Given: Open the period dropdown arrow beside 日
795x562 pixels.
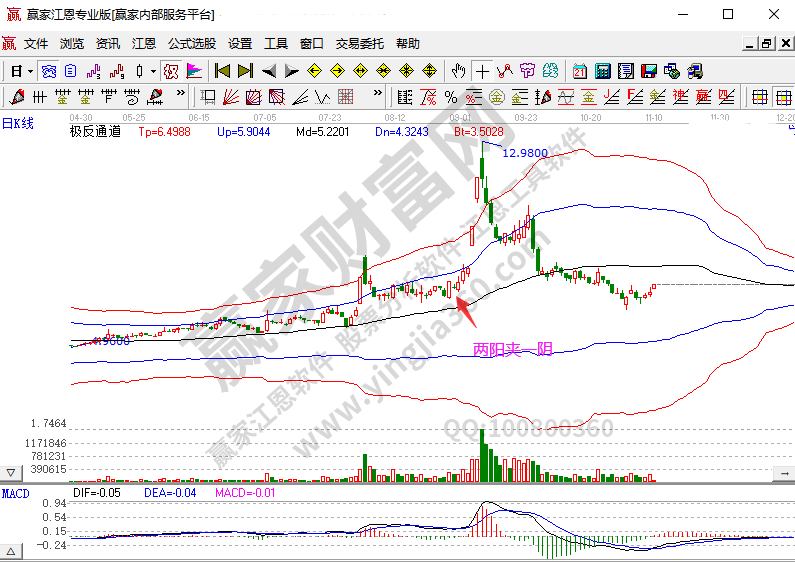Looking at the screenshot, I should pyautogui.click(x=30, y=71).
